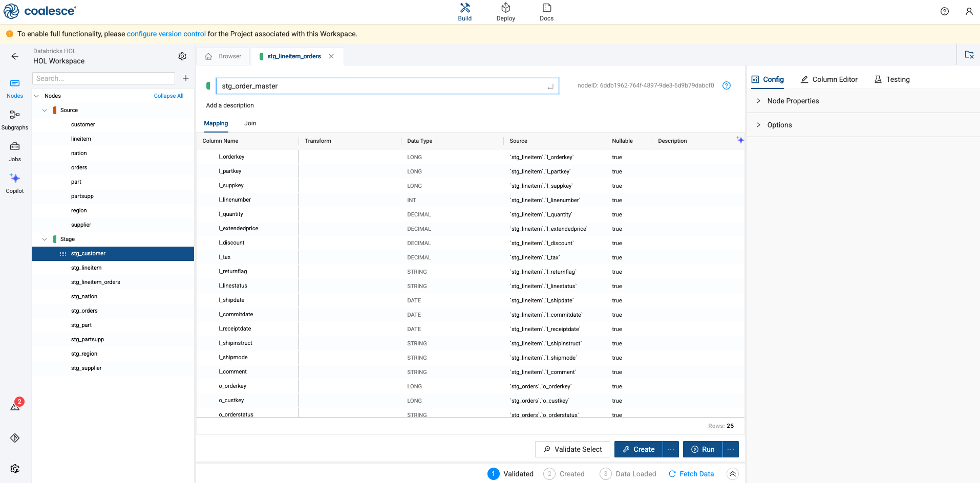Select the stg_partsupp node
This screenshot has height=483, width=980.
[x=113, y=339]
